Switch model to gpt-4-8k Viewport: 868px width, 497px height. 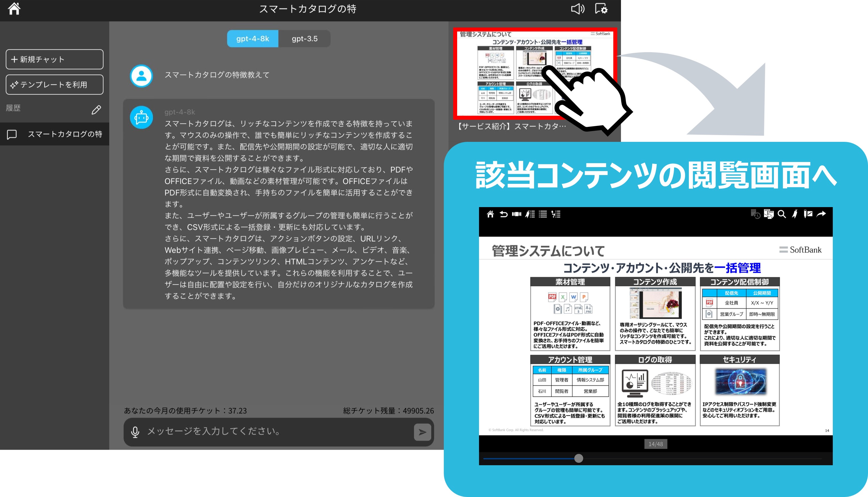click(x=252, y=39)
